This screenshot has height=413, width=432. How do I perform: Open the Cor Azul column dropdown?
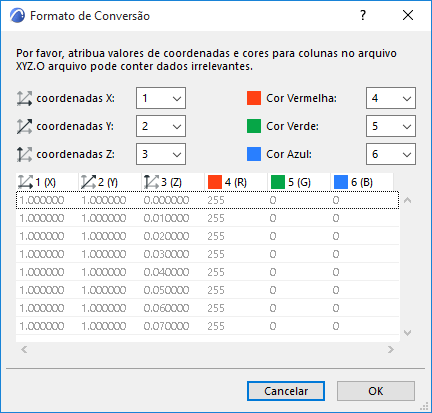click(x=391, y=154)
